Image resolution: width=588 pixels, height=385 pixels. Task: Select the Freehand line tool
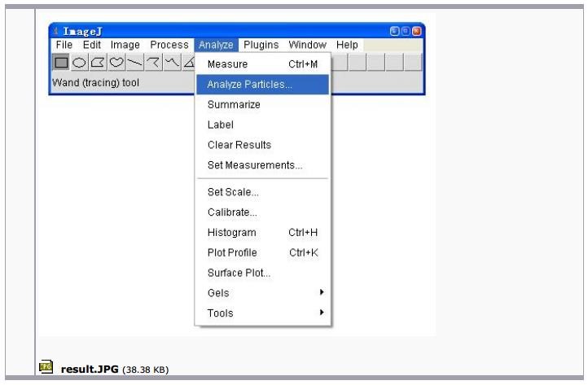click(172, 62)
